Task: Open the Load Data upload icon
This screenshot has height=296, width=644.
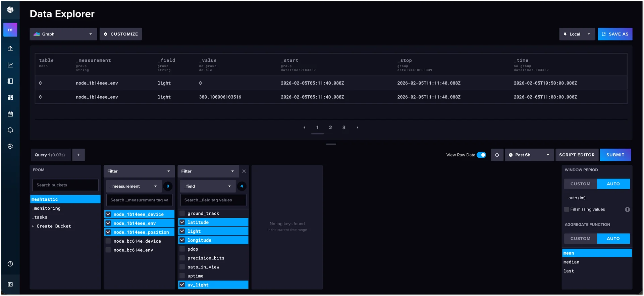Action: [x=10, y=49]
